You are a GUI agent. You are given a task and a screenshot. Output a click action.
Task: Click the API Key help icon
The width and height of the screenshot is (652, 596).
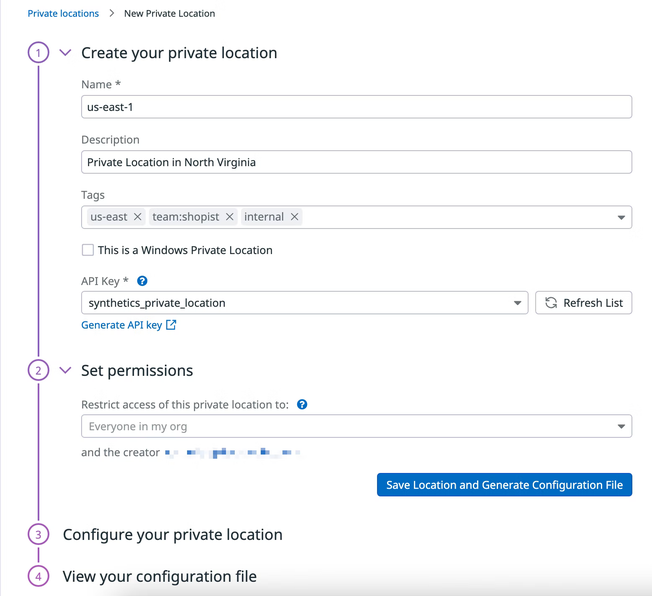pos(143,282)
